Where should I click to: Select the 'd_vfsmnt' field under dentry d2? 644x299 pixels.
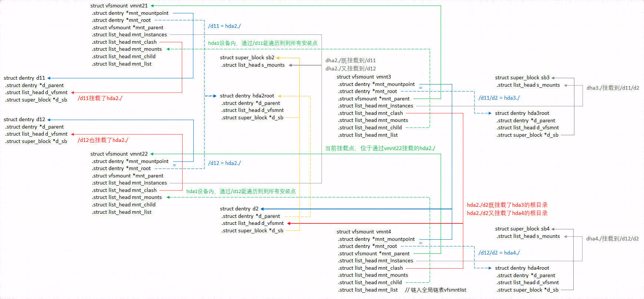pyautogui.click(x=253, y=223)
